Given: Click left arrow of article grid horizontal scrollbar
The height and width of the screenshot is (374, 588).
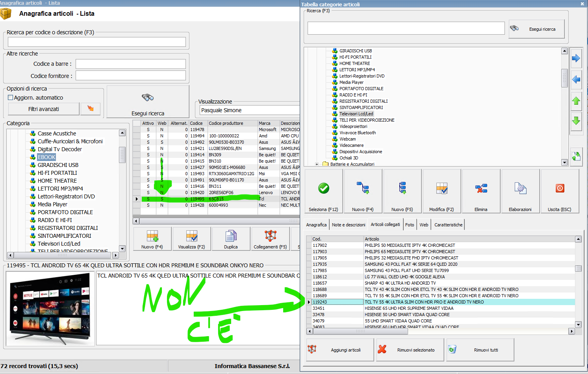Looking at the screenshot, I should click(x=136, y=221).
